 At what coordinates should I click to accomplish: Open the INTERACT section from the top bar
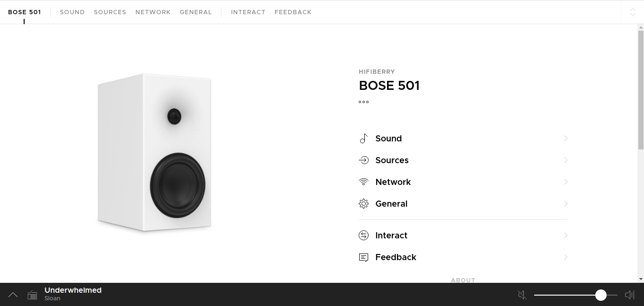coord(248,12)
